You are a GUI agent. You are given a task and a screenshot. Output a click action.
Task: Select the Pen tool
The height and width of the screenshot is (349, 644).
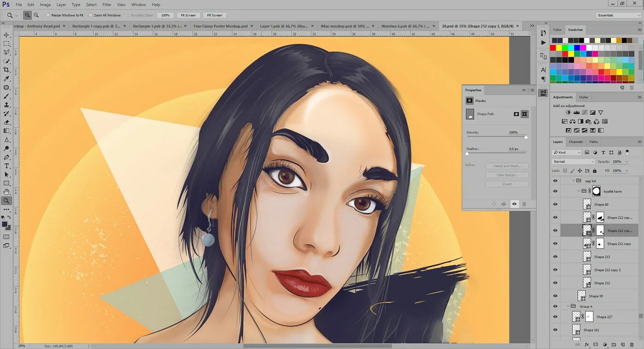coord(6,157)
